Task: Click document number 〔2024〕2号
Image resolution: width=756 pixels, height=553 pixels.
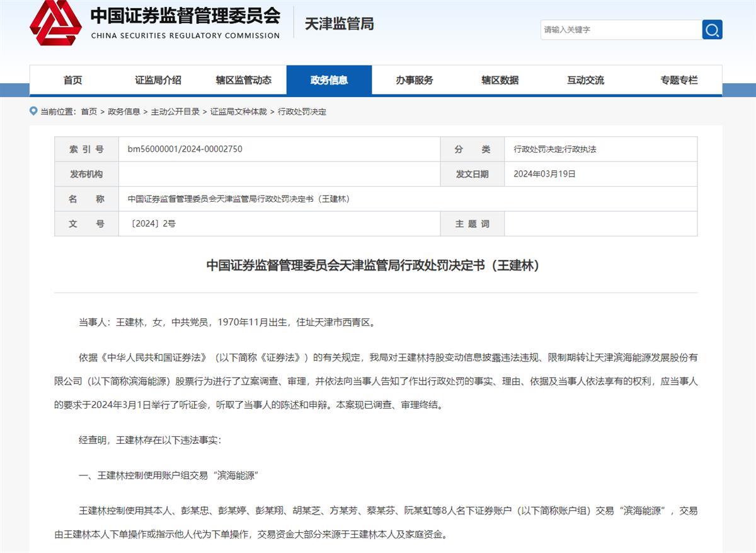Action: pos(151,224)
